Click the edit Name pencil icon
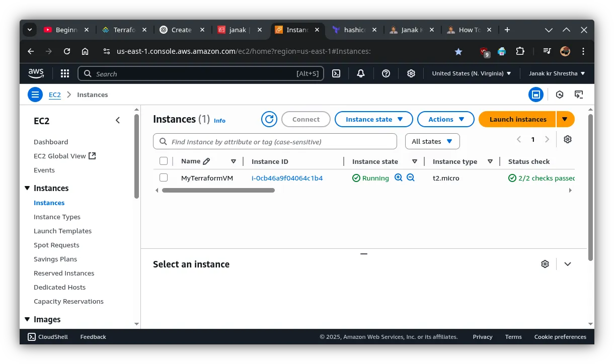Viewport: 614px width, 364px height. click(206, 161)
